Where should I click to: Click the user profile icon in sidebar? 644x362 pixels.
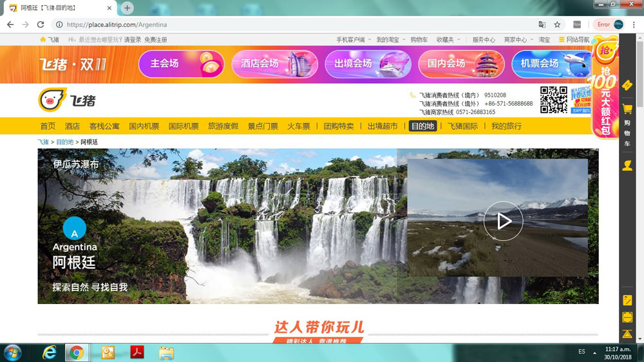627,166
